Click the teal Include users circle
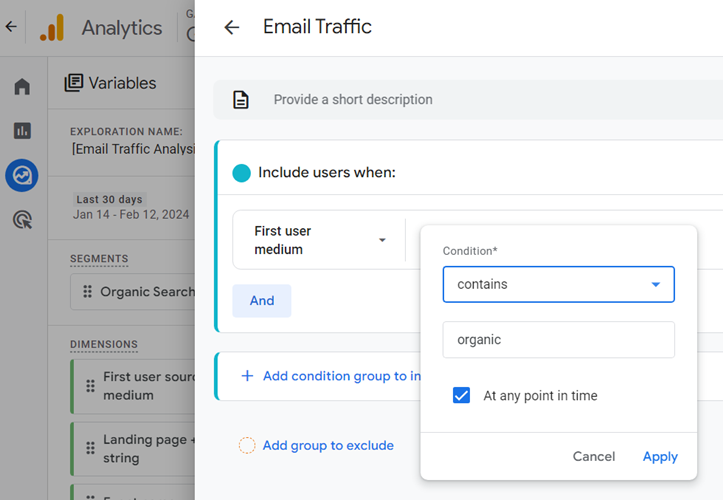This screenshot has height=500, width=723. click(242, 173)
